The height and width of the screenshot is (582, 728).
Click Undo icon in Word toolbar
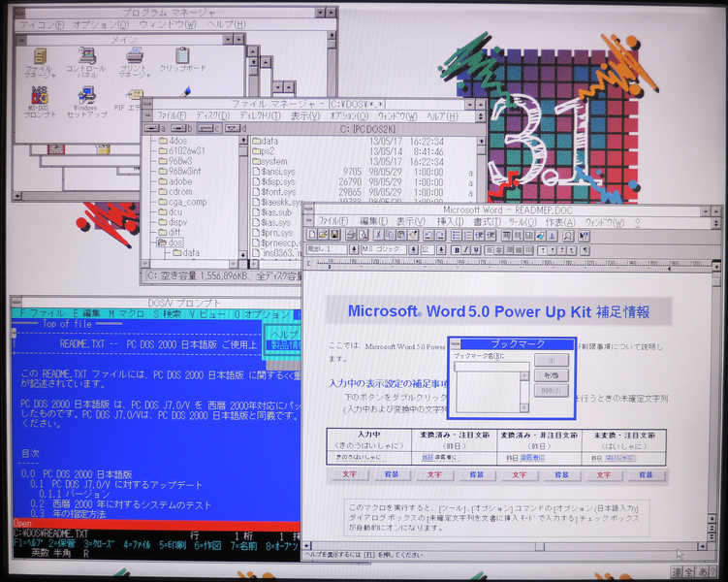(x=428, y=235)
